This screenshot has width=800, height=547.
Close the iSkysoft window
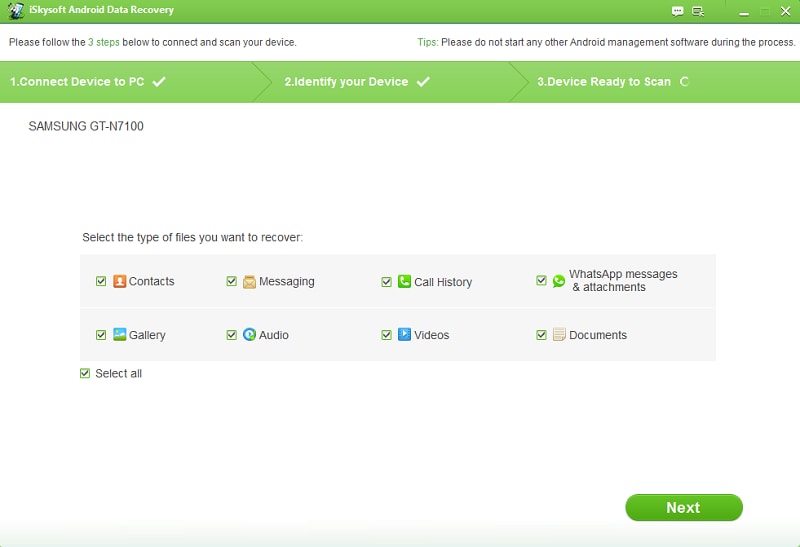point(785,11)
